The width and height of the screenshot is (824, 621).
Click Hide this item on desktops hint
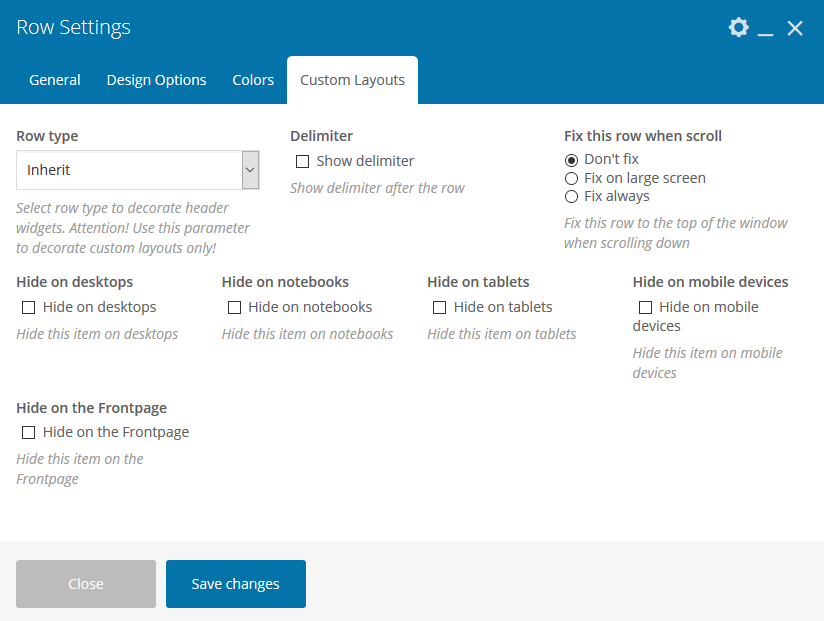point(97,334)
